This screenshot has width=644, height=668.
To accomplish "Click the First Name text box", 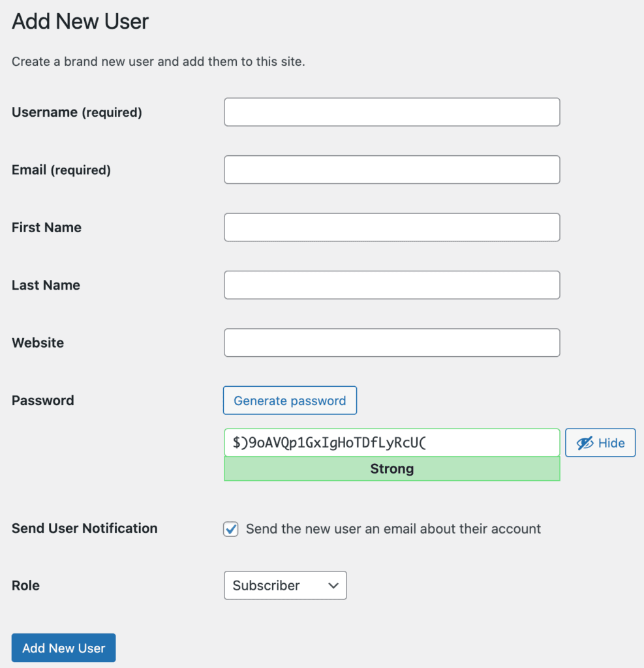I will click(391, 227).
